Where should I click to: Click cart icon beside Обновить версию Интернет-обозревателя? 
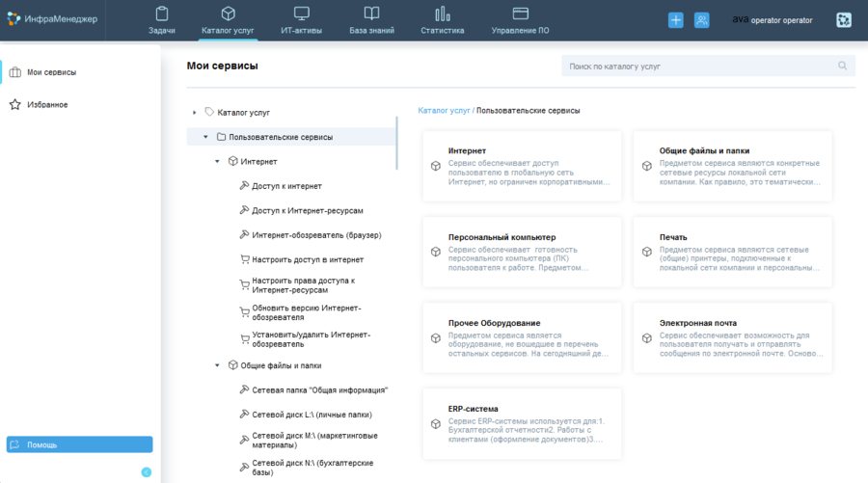coord(244,312)
